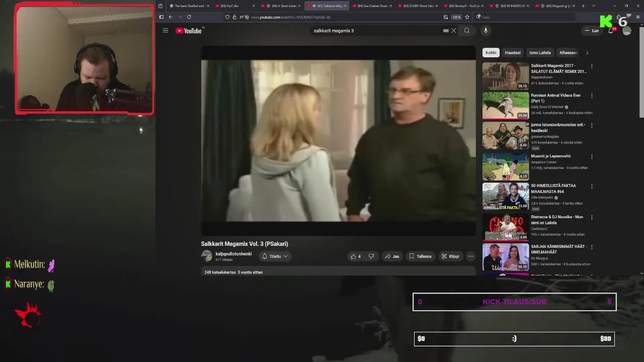Viewport: 644px width, 362px height.
Task: Open more actions three-dot menu under video
Action: tap(470, 256)
